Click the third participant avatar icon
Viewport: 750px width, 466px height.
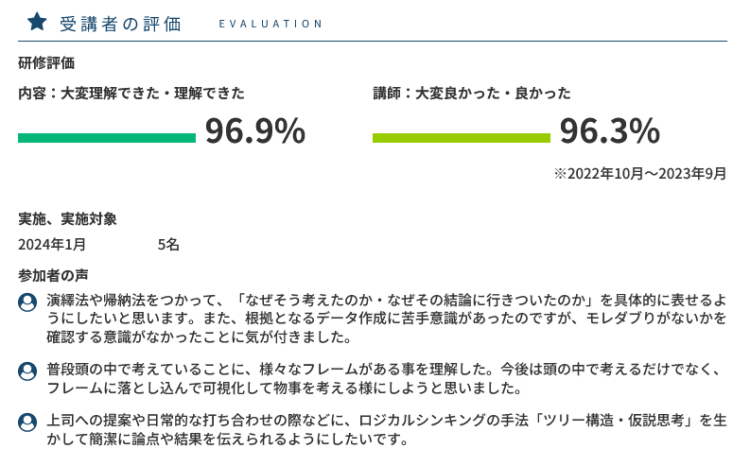tap(27, 422)
